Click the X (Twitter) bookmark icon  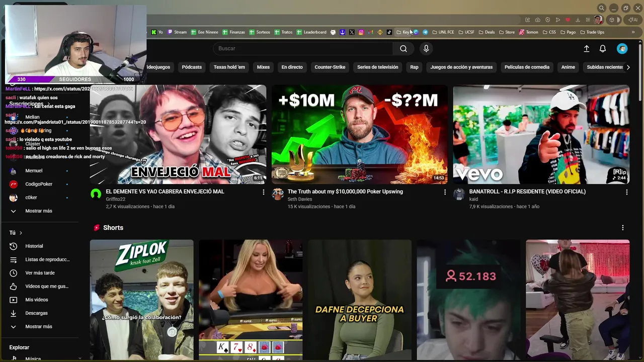click(352, 32)
